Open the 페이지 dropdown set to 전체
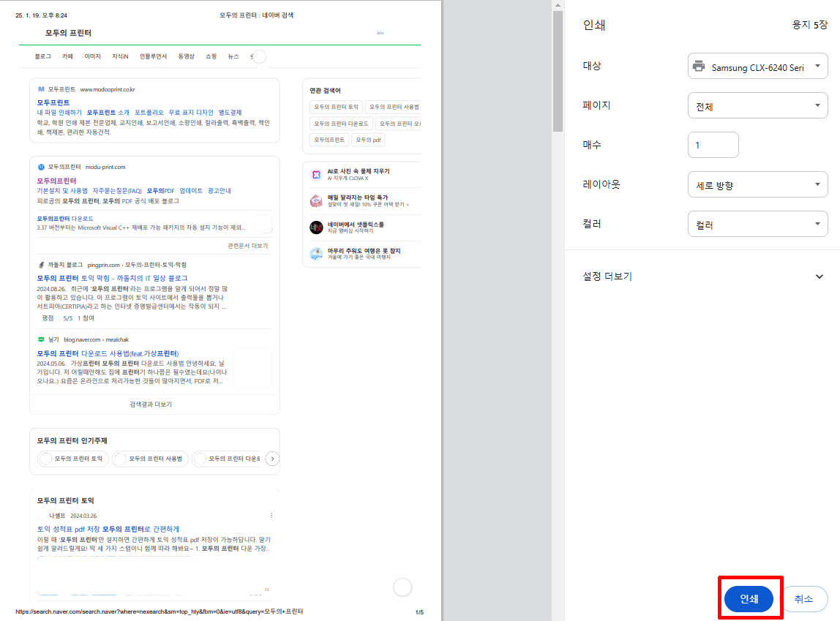840x621 pixels. (757, 105)
